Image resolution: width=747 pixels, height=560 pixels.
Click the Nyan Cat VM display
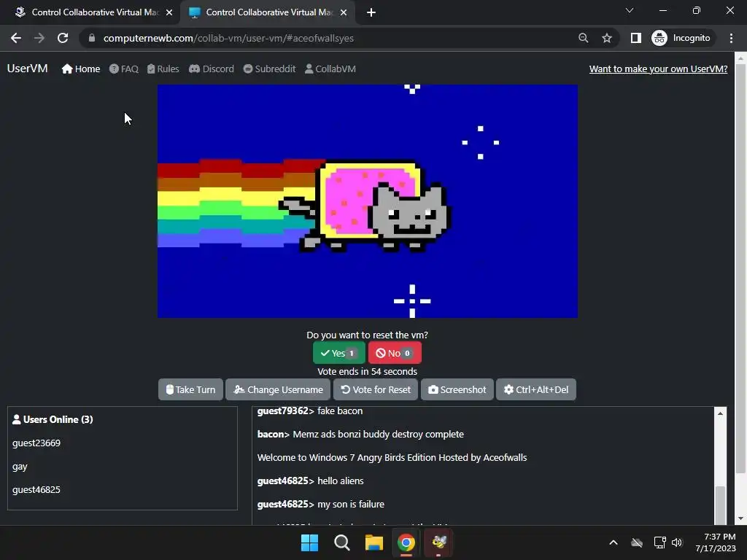coord(368,201)
